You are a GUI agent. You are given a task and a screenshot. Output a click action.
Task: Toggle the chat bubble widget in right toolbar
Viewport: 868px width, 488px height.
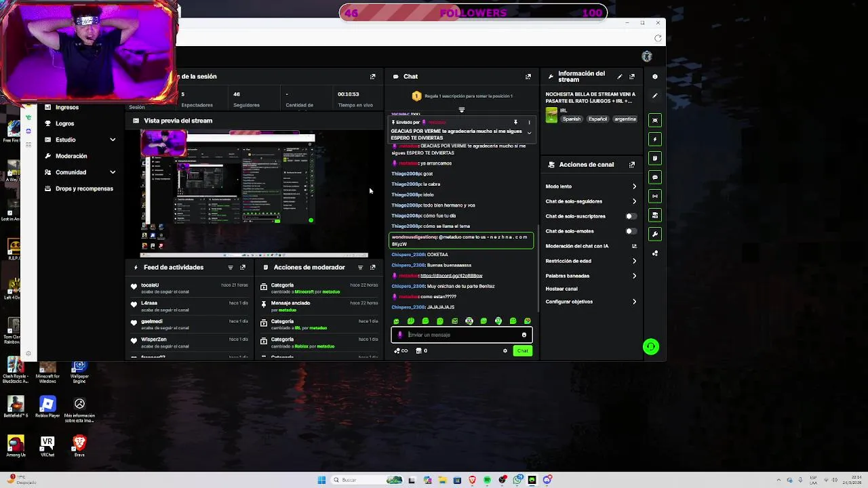click(x=654, y=177)
